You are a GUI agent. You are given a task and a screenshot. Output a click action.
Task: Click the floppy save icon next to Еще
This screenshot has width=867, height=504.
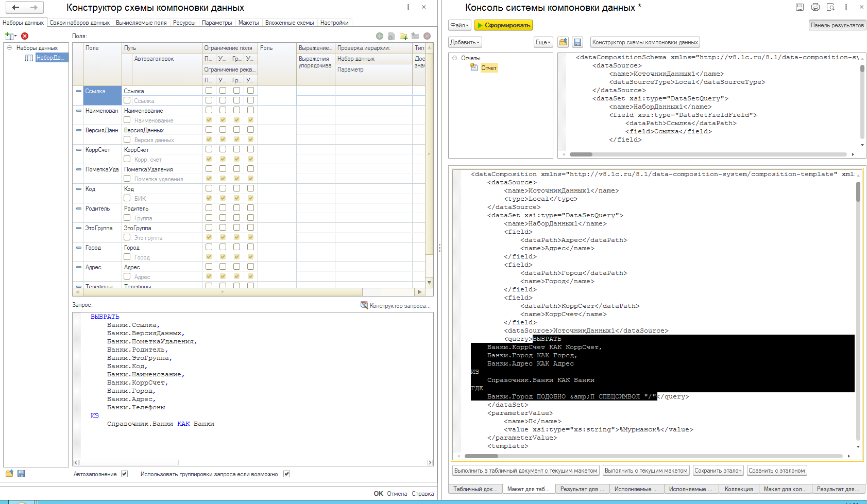[577, 42]
